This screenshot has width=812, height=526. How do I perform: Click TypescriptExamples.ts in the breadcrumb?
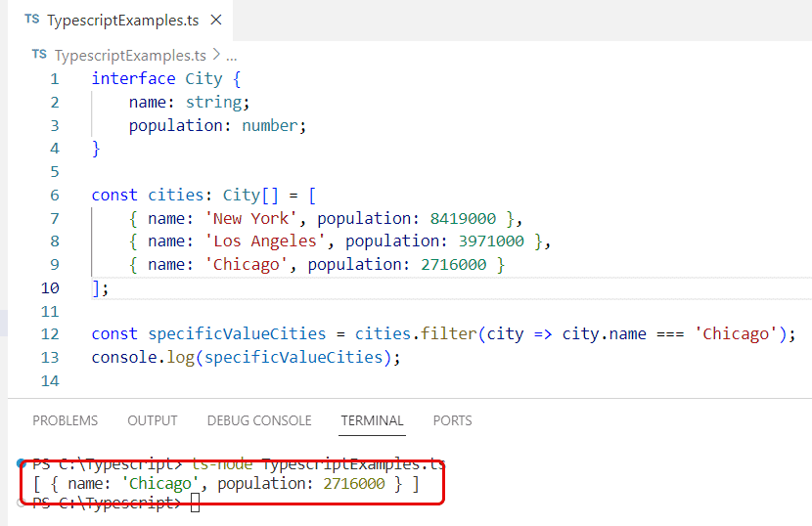click(130, 56)
